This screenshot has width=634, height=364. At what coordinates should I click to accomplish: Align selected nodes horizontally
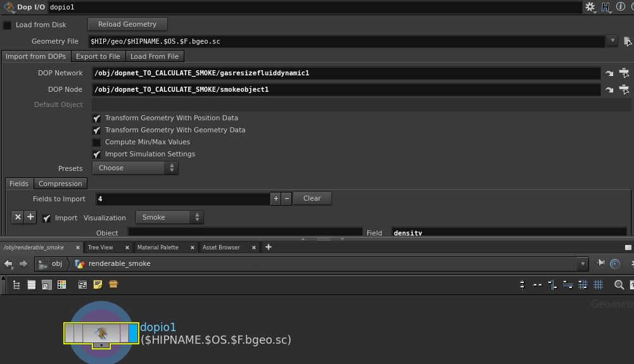pyautogui.click(x=537, y=285)
